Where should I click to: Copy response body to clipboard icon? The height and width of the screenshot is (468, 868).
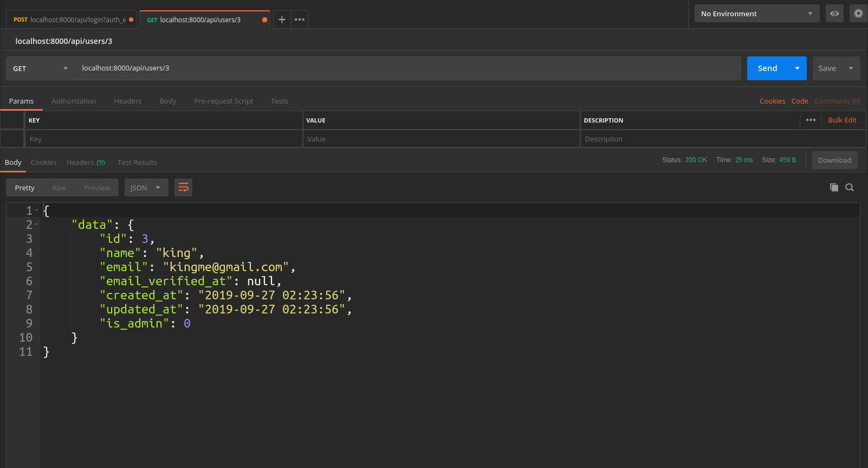834,188
